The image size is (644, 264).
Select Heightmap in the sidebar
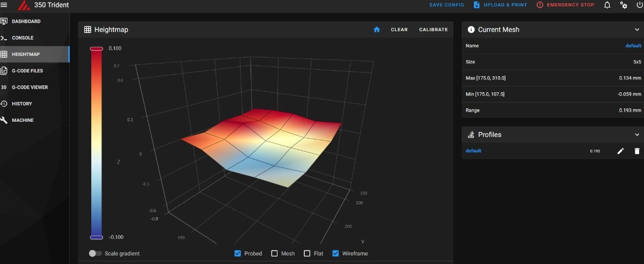[x=35, y=54]
